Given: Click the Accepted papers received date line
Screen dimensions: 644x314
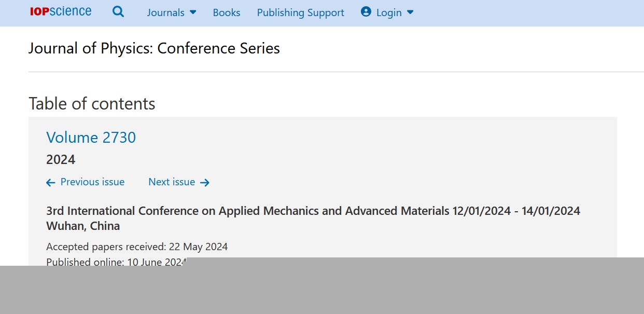Looking at the screenshot, I should tap(137, 247).
